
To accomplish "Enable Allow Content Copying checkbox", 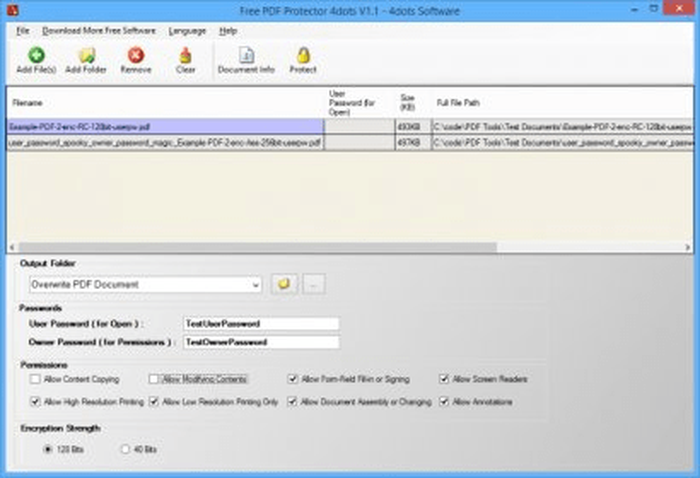I will pos(35,379).
